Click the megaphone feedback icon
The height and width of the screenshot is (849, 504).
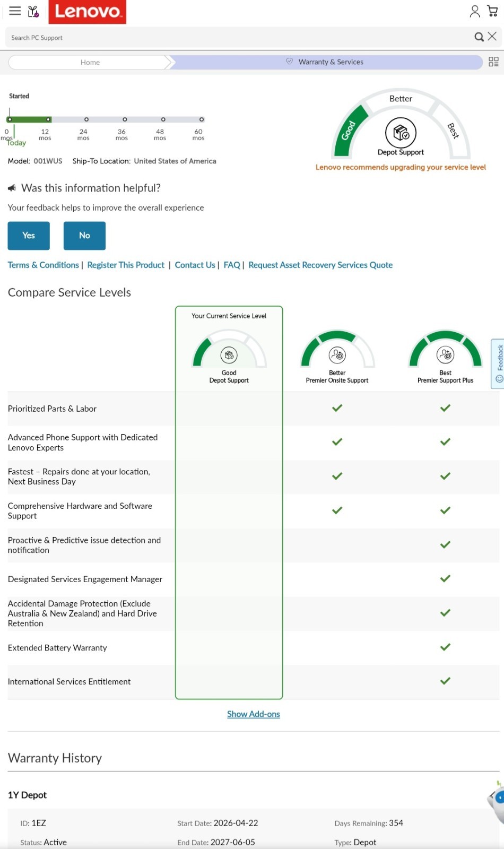click(x=12, y=188)
